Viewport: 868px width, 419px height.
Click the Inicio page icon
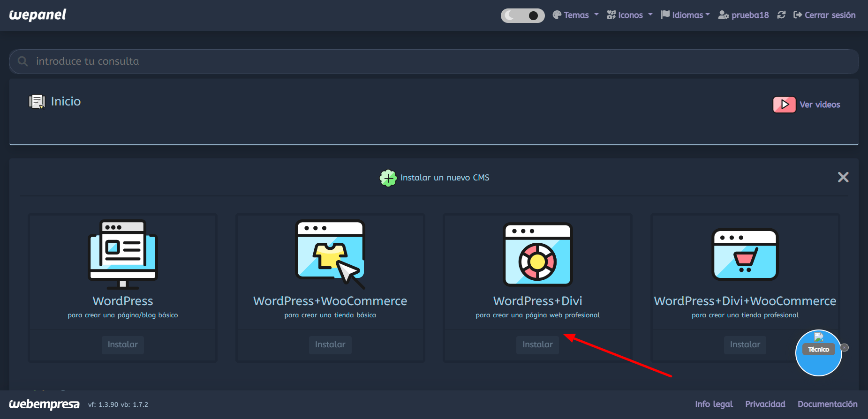[x=37, y=101]
